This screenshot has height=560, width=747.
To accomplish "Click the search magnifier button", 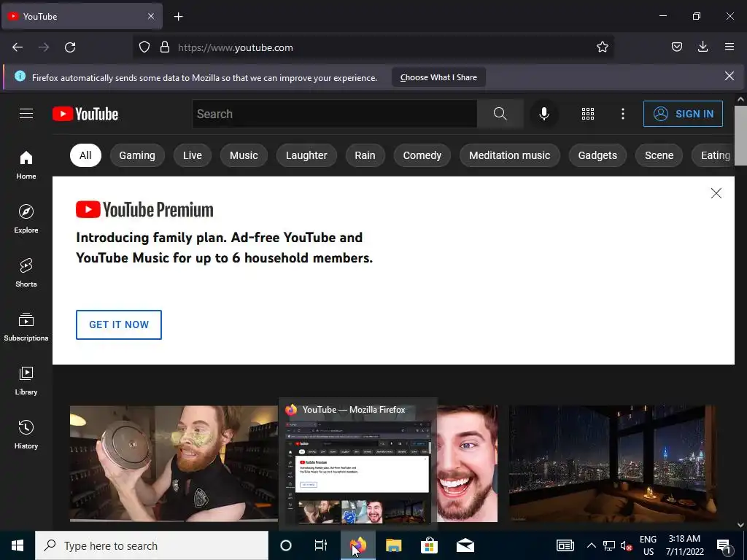I will [500, 114].
